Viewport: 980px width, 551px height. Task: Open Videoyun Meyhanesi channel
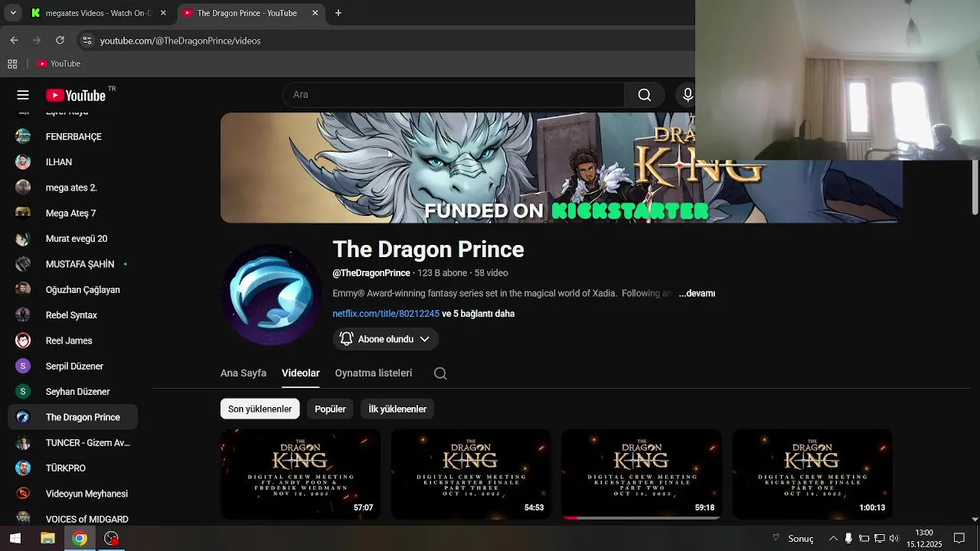[x=73, y=494]
